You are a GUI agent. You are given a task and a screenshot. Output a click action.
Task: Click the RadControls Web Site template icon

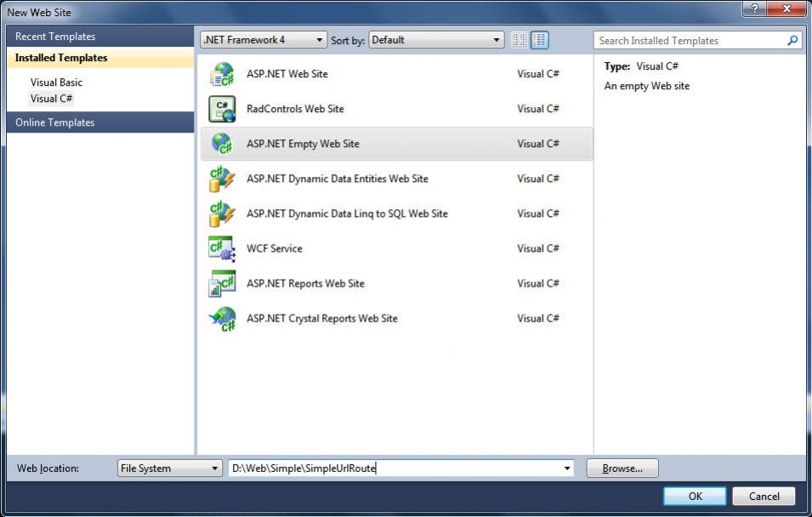[222, 109]
